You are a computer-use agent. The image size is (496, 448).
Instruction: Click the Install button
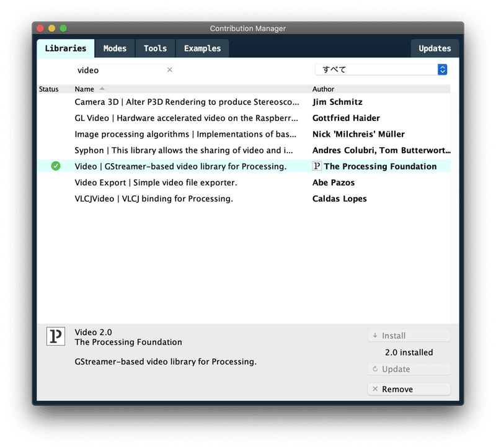pyautogui.click(x=409, y=336)
